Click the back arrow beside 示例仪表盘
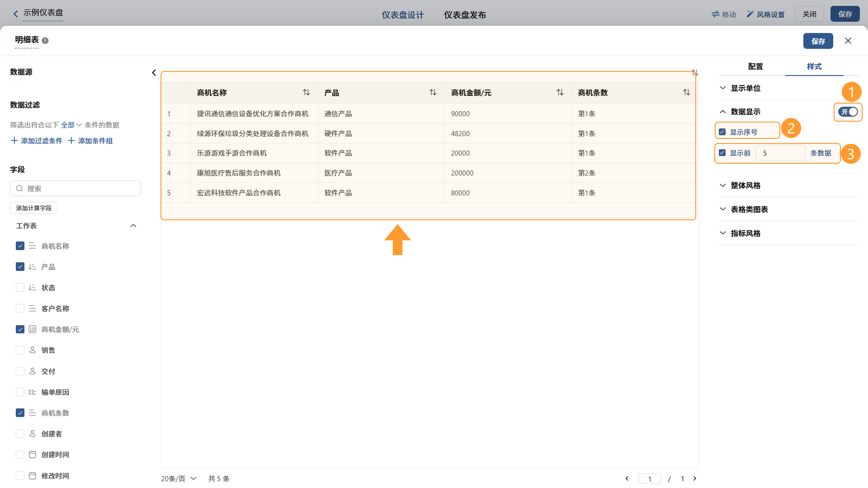 pos(16,14)
